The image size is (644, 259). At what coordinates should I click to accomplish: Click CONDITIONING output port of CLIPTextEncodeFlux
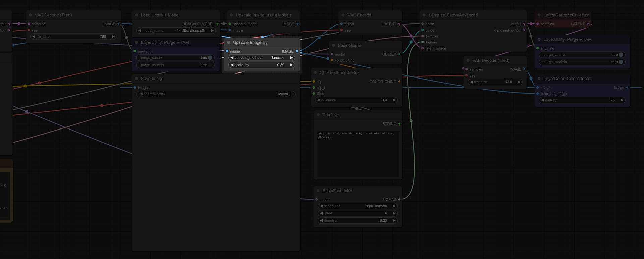coord(399,82)
